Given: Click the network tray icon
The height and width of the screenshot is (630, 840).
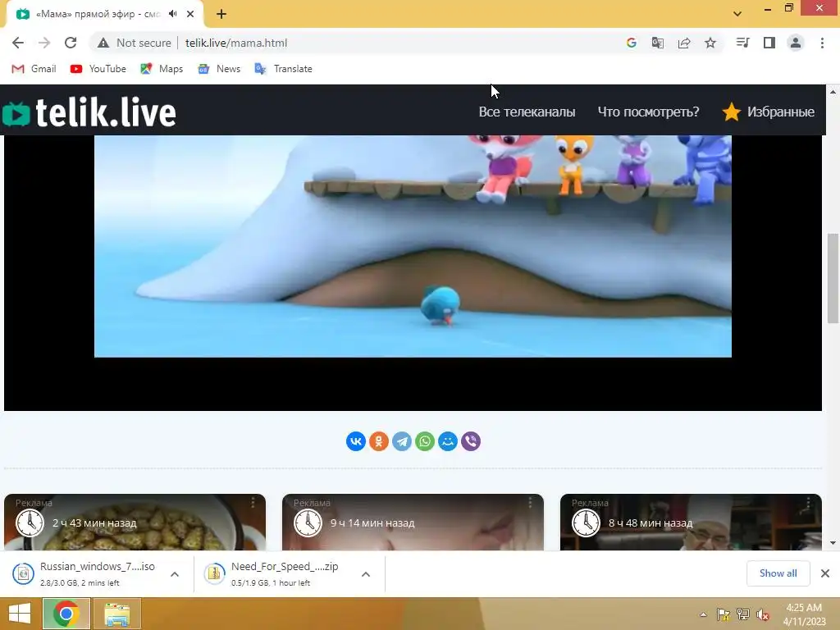Looking at the screenshot, I should tap(743, 614).
